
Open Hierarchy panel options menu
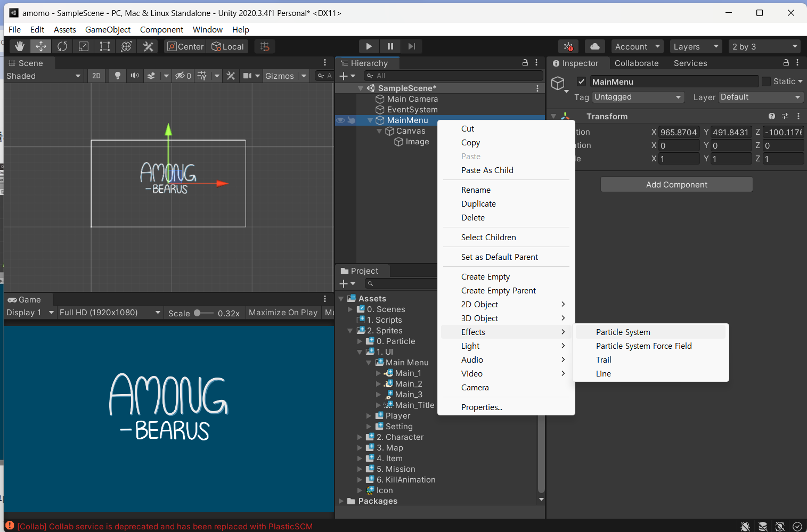pos(536,63)
